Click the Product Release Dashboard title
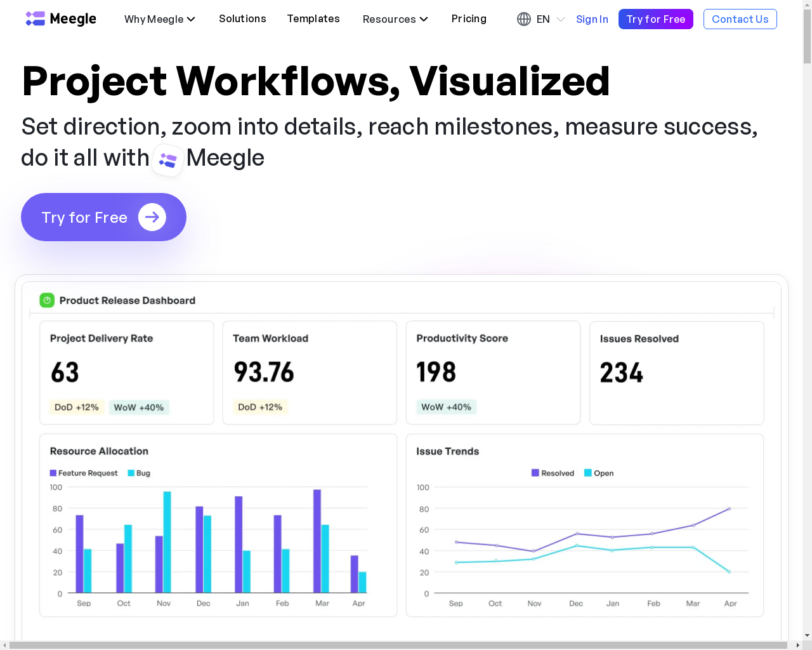This screenshot has width=812, height=650. (x=128, y=300)
